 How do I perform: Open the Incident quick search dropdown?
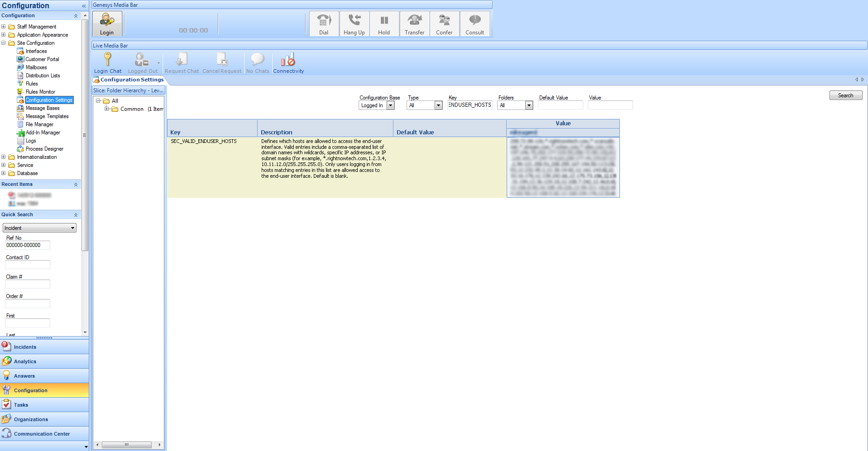pyautogui.click(x=72, y=228)
